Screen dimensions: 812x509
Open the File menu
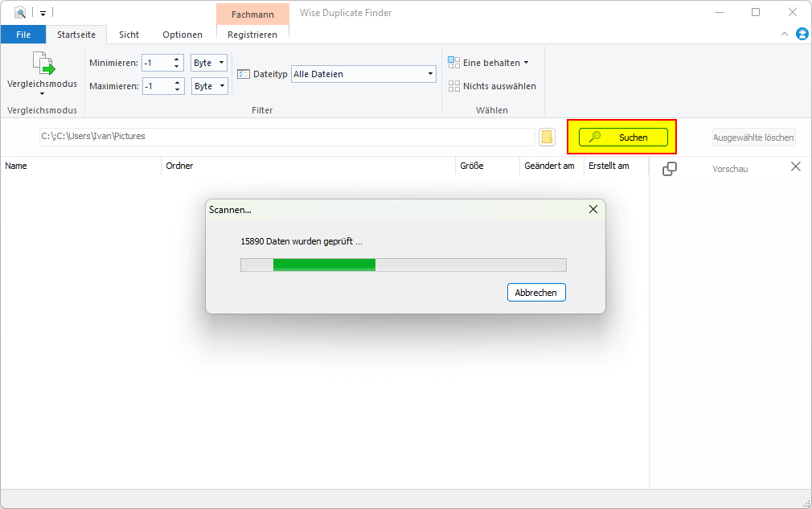click(23, 35)
